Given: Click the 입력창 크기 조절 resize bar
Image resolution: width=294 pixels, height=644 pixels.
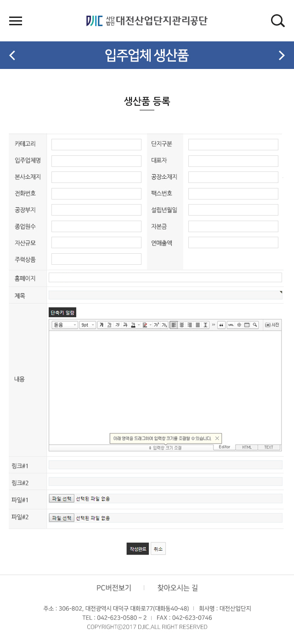Looking at the screenshot, I should 165,447.
